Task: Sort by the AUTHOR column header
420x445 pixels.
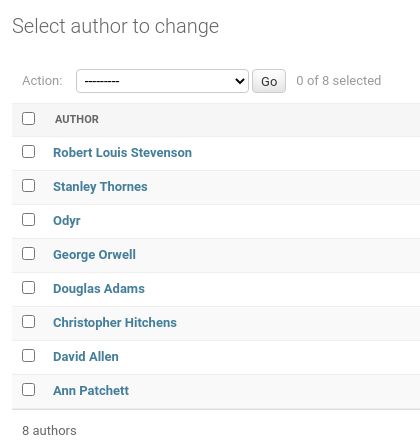Action: point(77,119)
